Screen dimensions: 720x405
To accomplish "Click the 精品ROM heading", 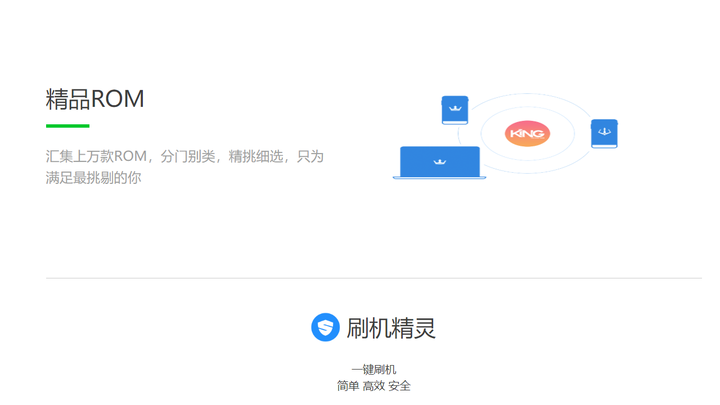I will tap(95, 99).
